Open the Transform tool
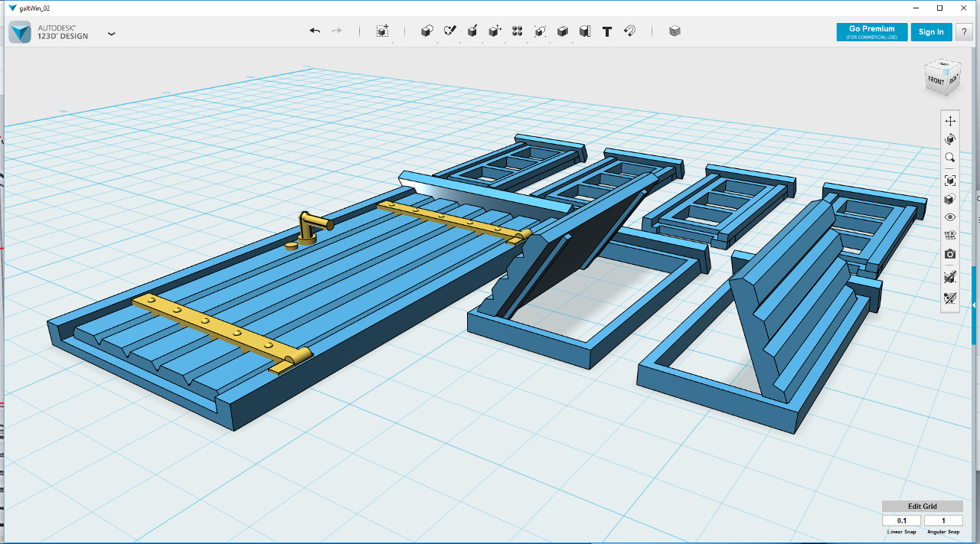Viewport: 980px width, 544px height. point(382,31)
